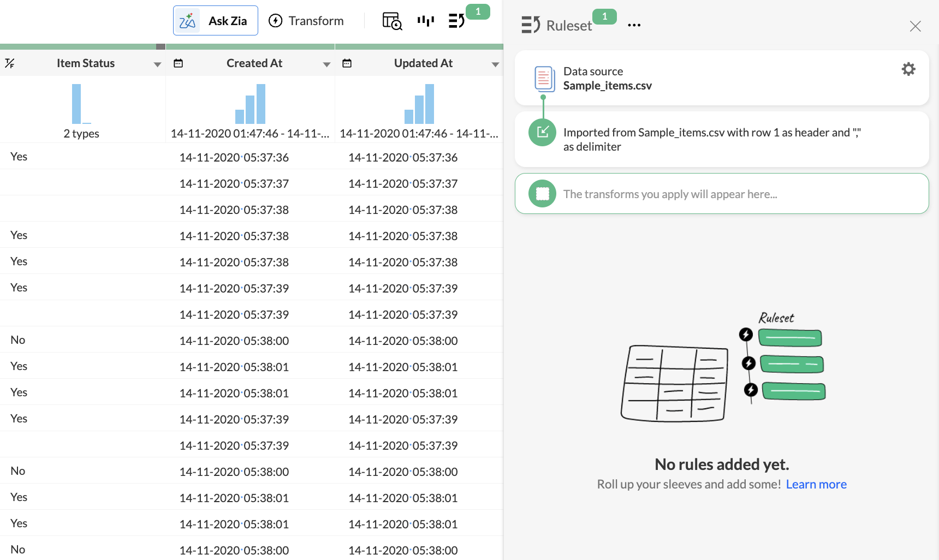Viewport: 939px width, 560px height.
Task: Click the Updated At distribution histogram
Action: [x=419, y=104]
